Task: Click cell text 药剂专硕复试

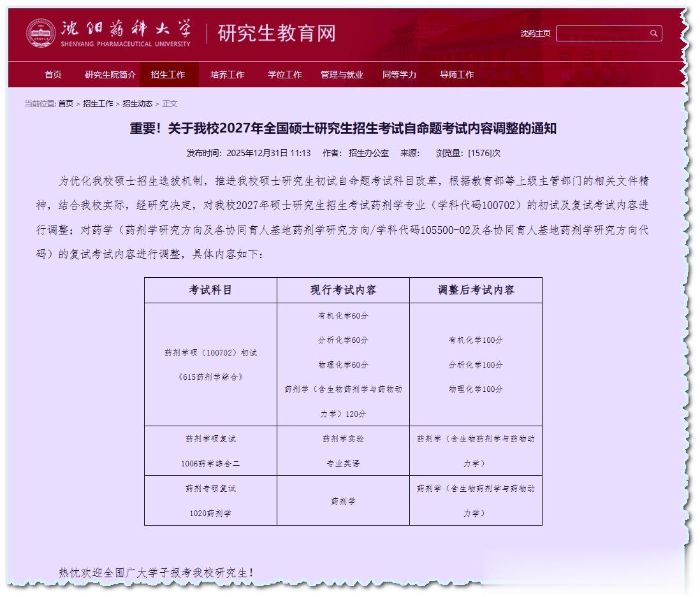Action: [x=211, y=489]
